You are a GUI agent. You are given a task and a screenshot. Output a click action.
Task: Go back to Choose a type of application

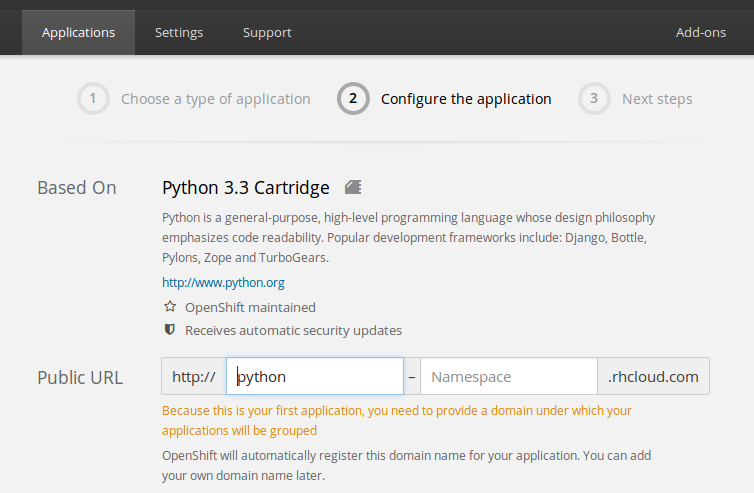pos(215,99)
